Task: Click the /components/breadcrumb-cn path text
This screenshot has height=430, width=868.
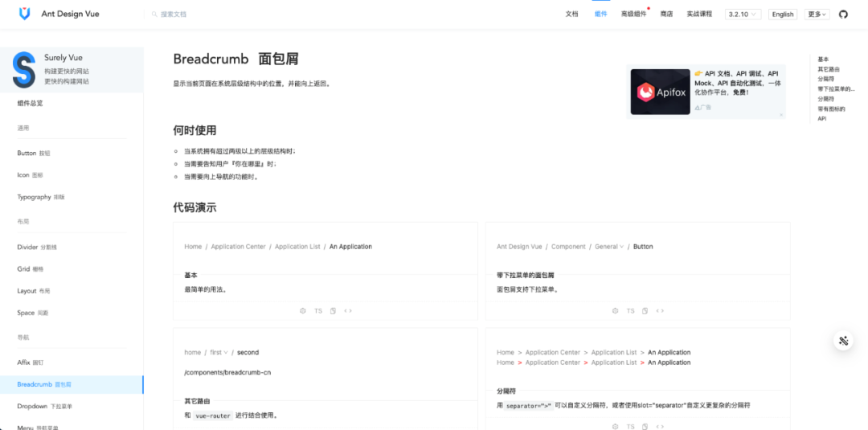Action: point(227,372)
